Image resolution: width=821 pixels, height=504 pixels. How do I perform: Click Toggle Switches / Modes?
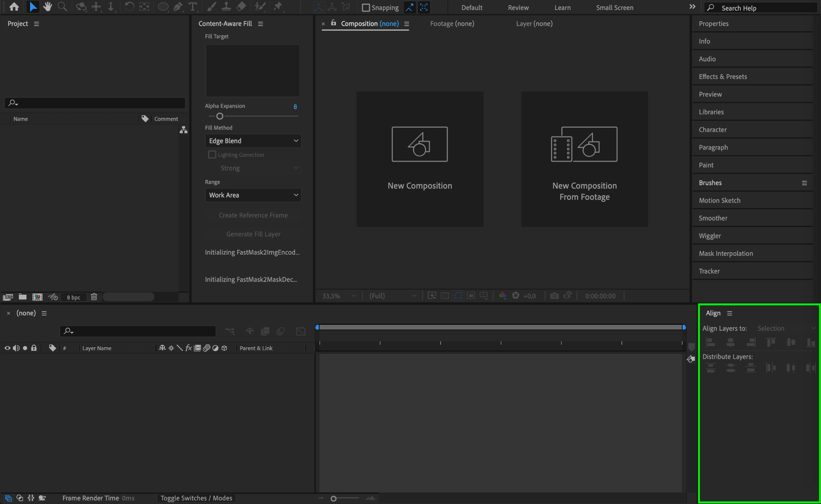pyautogui.click(x=196, y=498)
